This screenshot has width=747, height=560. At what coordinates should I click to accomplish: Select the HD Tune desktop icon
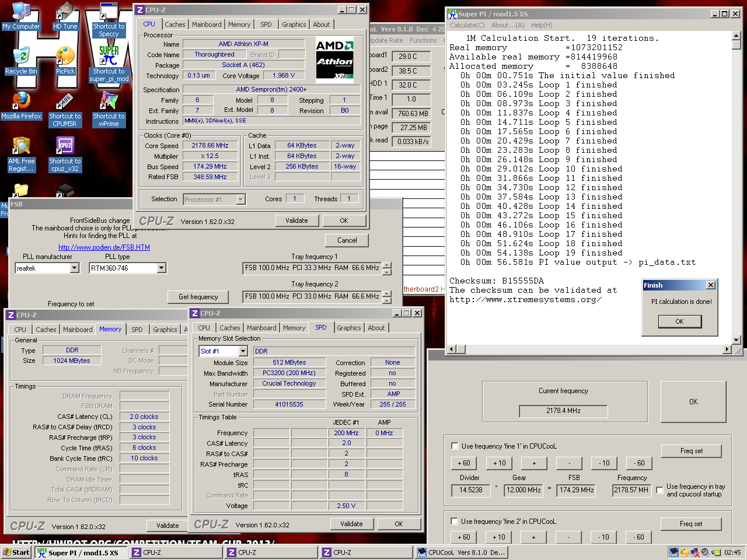click(65, 16)
